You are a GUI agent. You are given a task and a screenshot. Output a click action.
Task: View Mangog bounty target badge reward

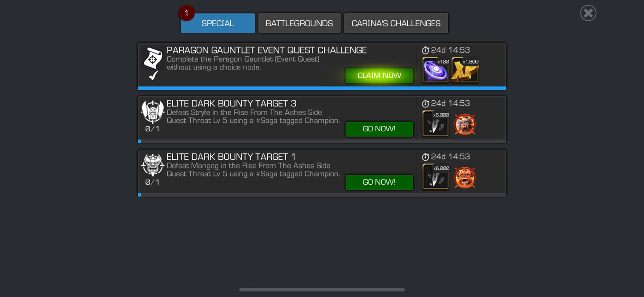point(465,178)
